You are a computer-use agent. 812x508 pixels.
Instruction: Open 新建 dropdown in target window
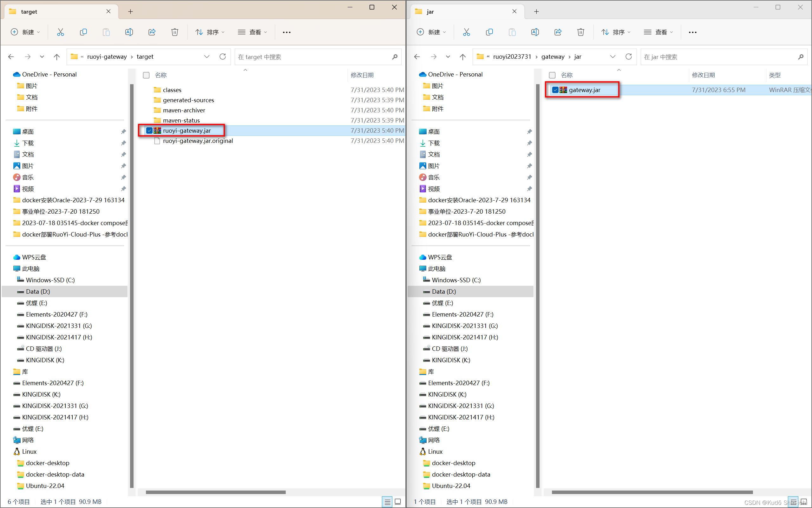pos(26,32)
